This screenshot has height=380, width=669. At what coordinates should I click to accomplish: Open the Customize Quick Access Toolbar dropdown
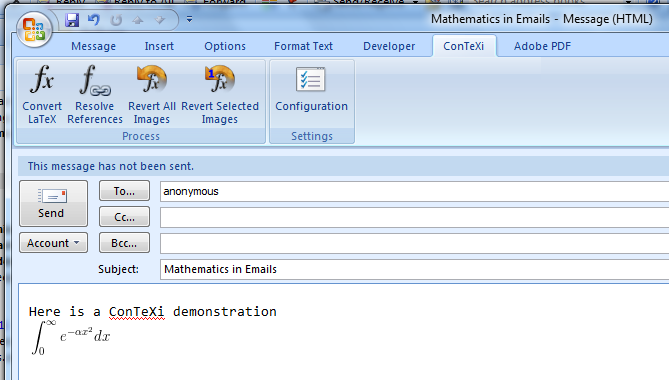click(189, 20)
